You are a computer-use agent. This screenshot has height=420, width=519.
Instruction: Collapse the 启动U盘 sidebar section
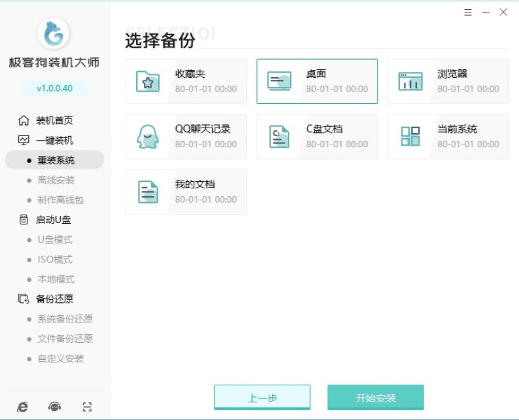pyautogui.click(x=53, y=220)
